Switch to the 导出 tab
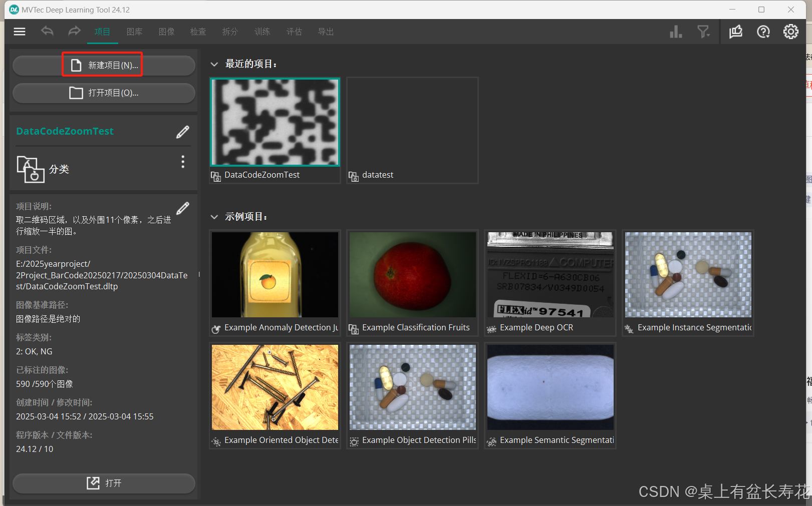Screen dimensions: 812x506 [x=326, y=32]
